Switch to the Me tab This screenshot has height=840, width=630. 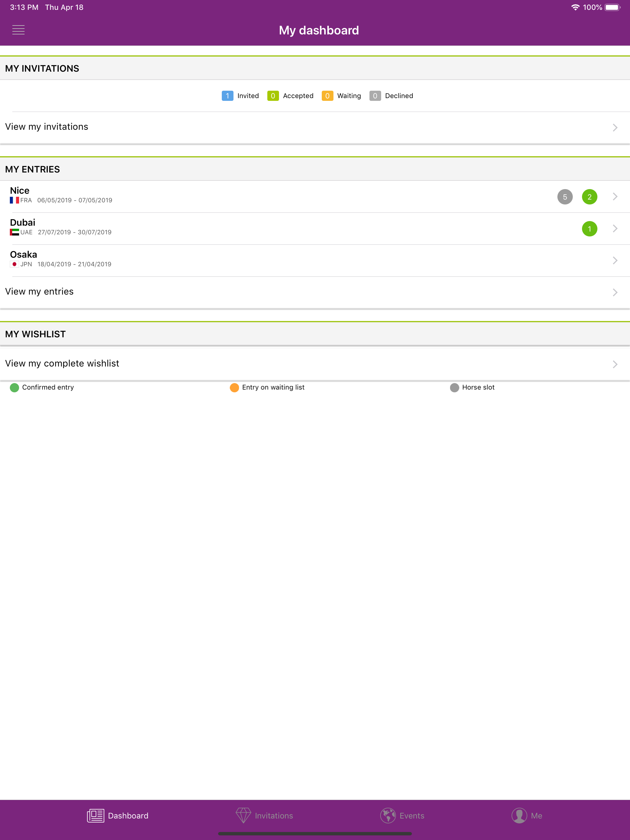527,815
